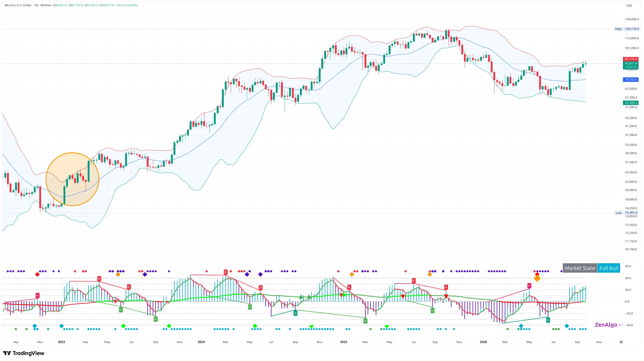This screenshot has width=644, height=361.
Task: Click the +353.0 (+0.42%) change value
Action: [x=126, y=5]
